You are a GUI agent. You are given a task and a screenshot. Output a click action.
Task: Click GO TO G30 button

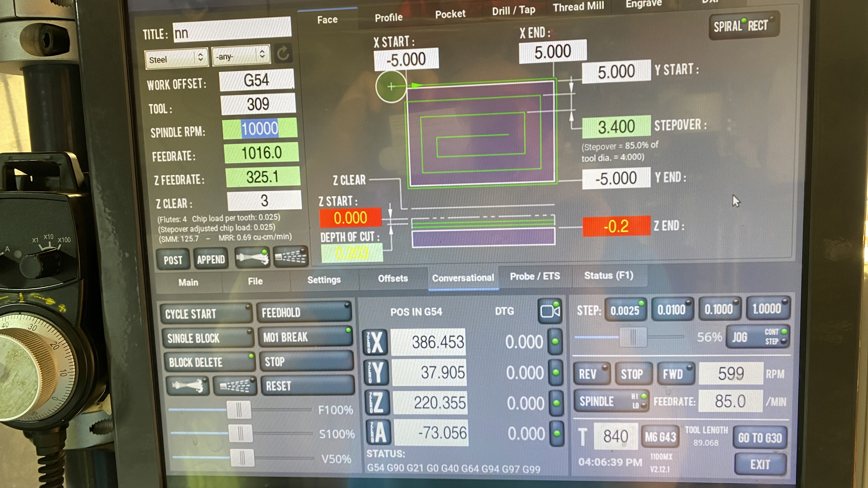pyautogui.click(x=760, y=437)
